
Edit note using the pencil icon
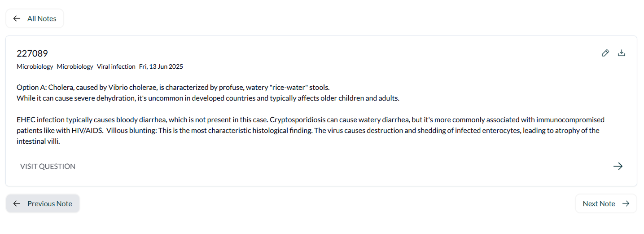click(605, 53)
